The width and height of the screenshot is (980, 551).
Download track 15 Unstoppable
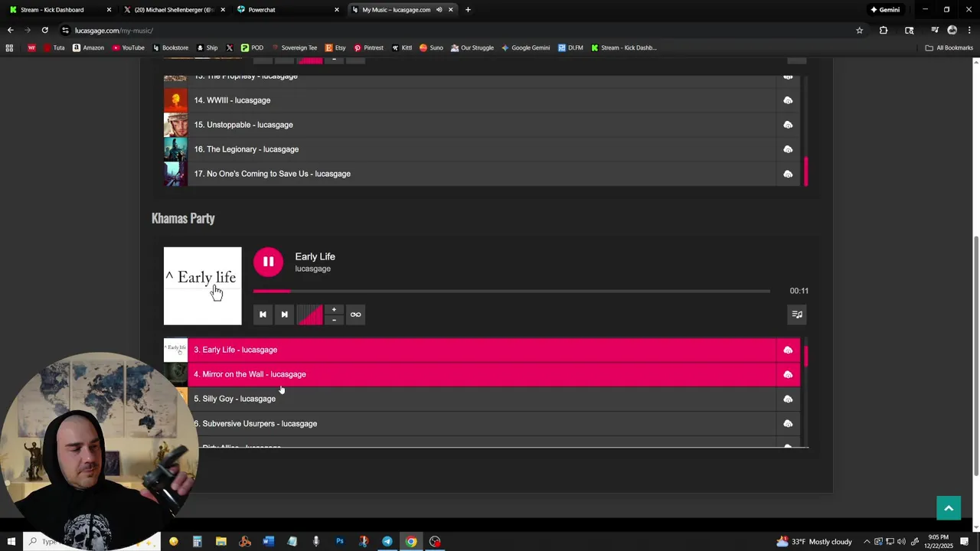click(x=788, y=125)
